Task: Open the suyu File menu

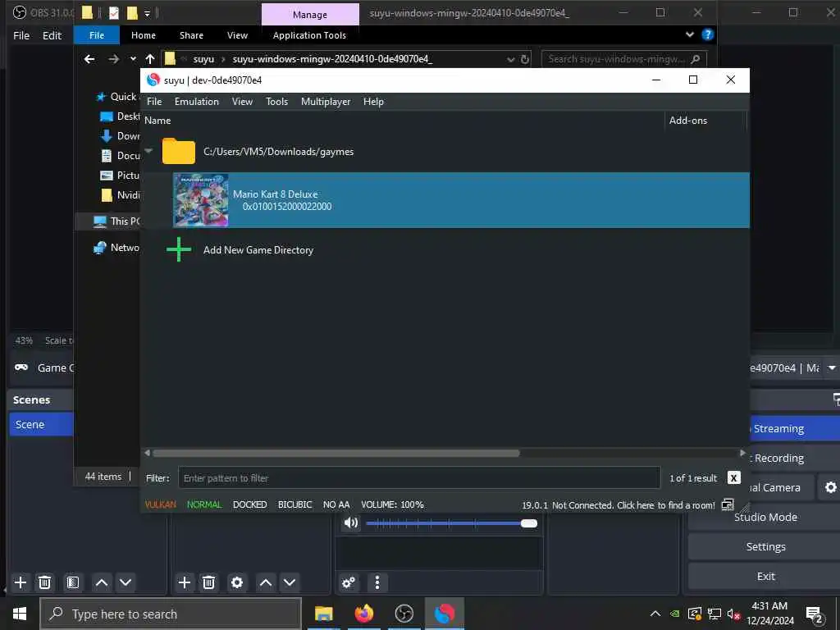Action: coord(153,102)
